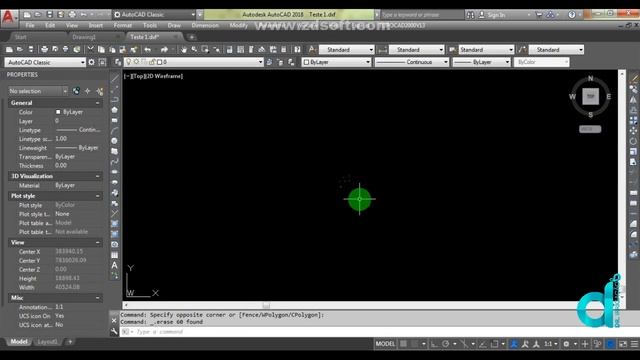Open the Dimension menu
Screen dimensions: 640x360
tap(205, 25)
